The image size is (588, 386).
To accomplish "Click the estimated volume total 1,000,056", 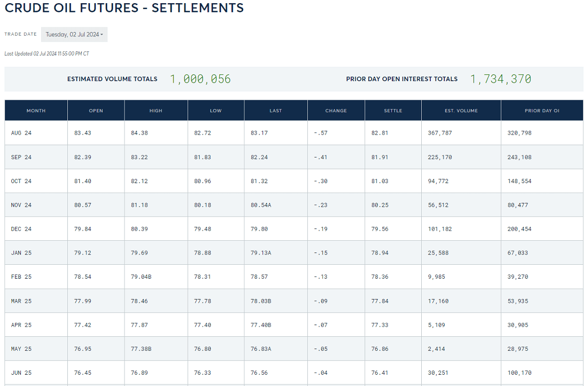I will click(x=200, y=79).
